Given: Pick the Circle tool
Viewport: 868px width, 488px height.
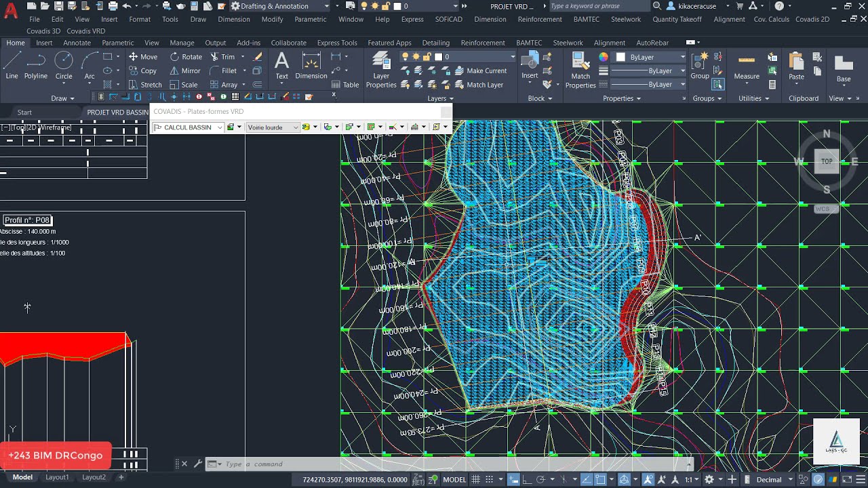Looking at the screenshot, I should [x=64, y=66].
